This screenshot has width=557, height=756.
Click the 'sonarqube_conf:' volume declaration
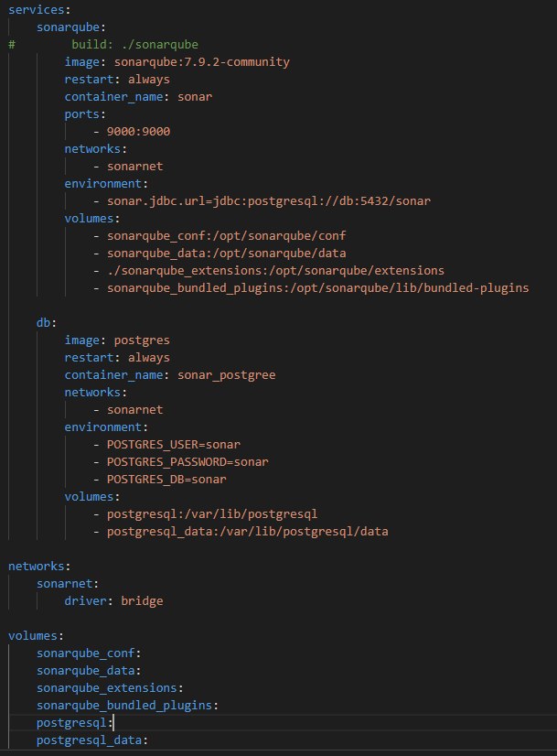(x=89, y=653)
